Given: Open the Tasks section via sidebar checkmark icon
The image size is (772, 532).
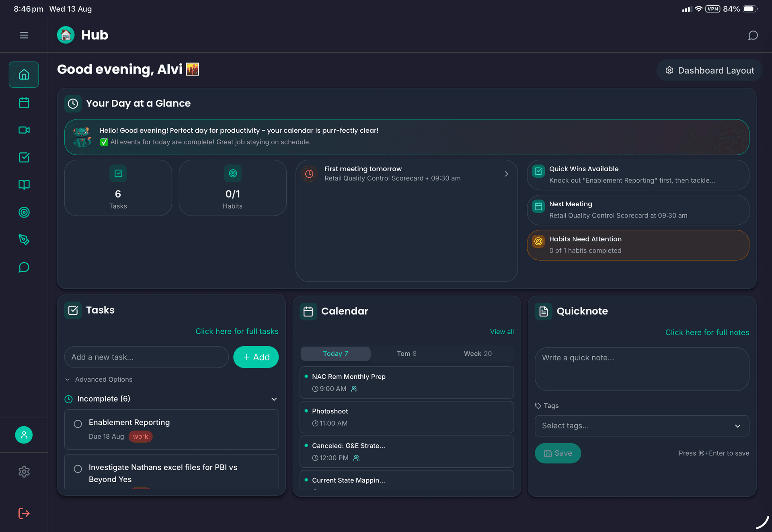Looking at the screenshot, I should [x=24, y=157].
